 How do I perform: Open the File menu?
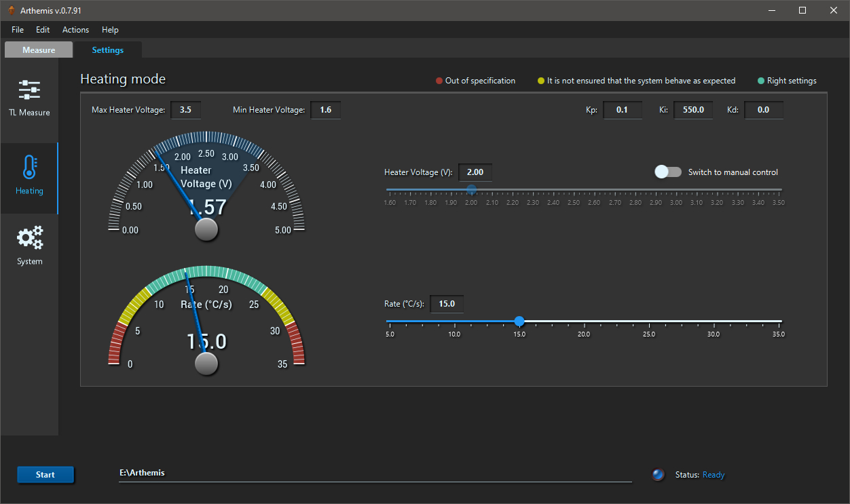point(18,30)
